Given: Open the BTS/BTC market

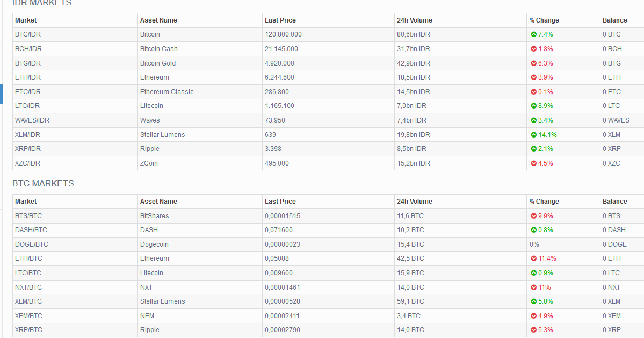Looking at the screenshot, I should (x=28, y=216).
